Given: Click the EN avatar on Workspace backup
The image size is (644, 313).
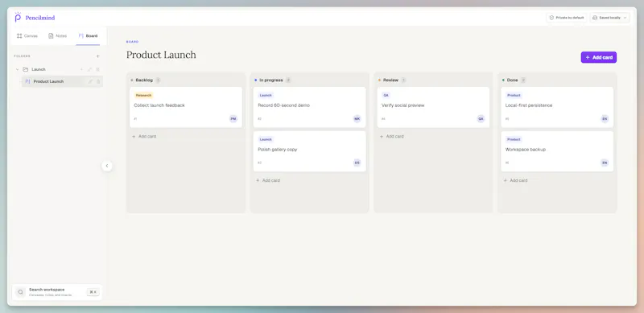Looking at the screenshot, I should point(605,163).
